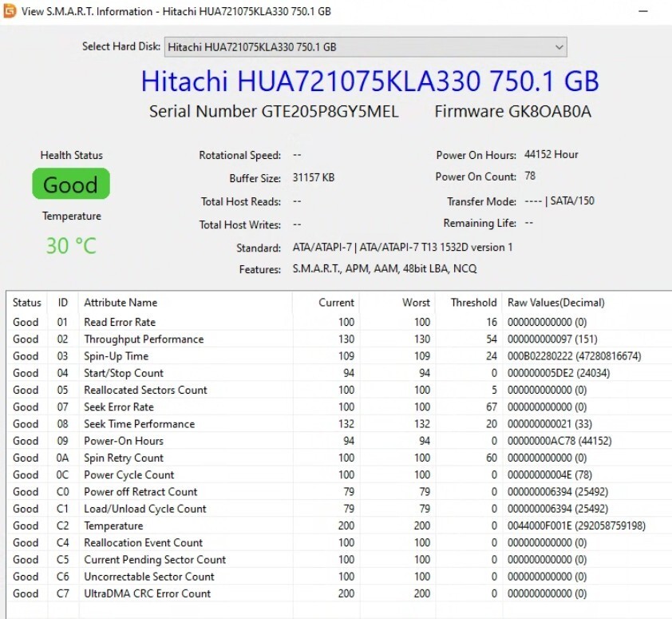The image size is (672, 619).
Task: Select the Temperature attribute row in table
Action: click(339, 526)
